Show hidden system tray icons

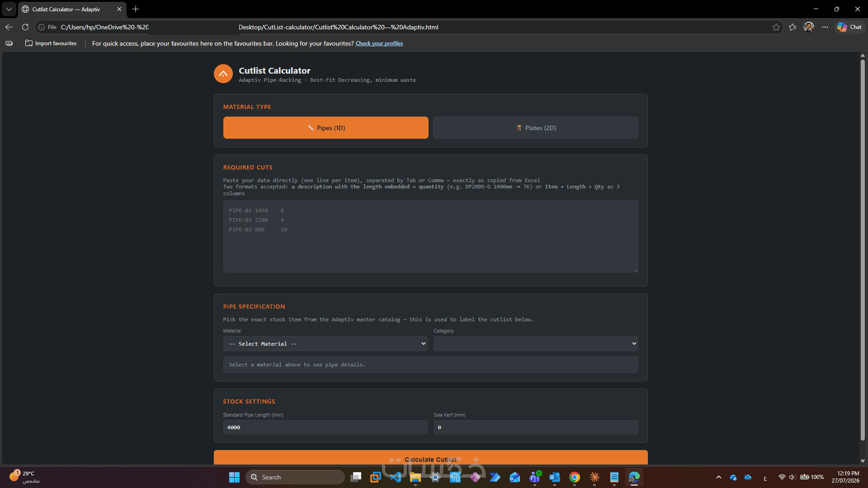pos(719,477)
